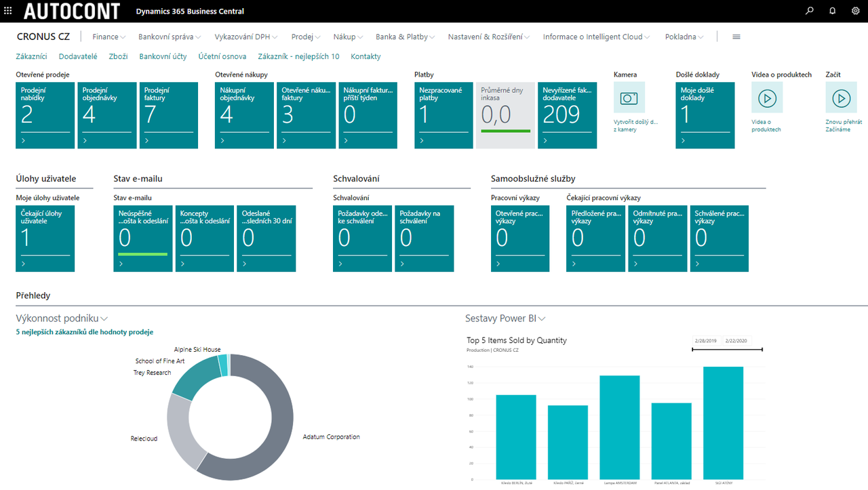Click arrow on Čekající úlohy uživatele tile
Viewport: 868px width, 490px height.
pos(24,264)
